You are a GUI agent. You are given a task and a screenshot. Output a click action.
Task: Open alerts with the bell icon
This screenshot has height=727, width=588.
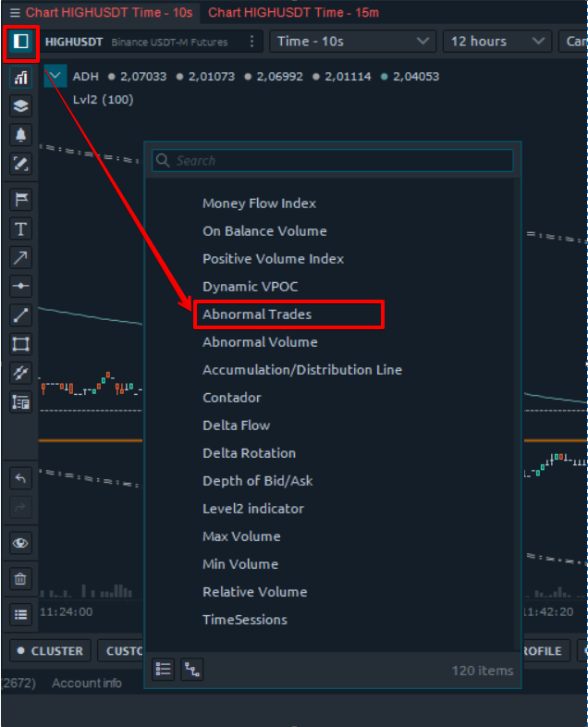20,135
